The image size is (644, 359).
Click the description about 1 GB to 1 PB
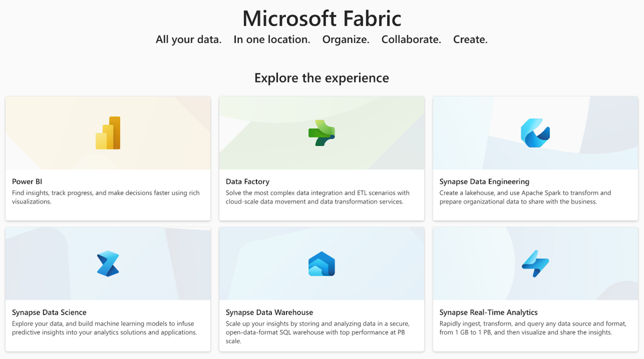point(533,328)
